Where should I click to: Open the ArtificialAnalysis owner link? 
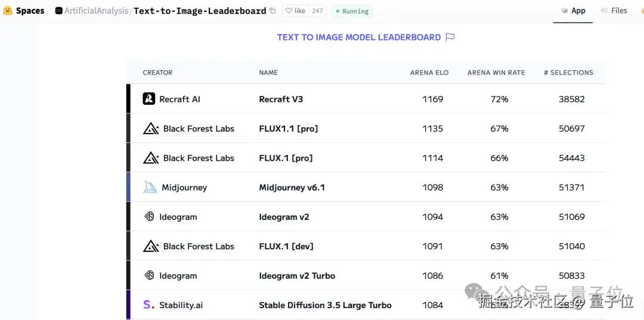pos(96,11)
